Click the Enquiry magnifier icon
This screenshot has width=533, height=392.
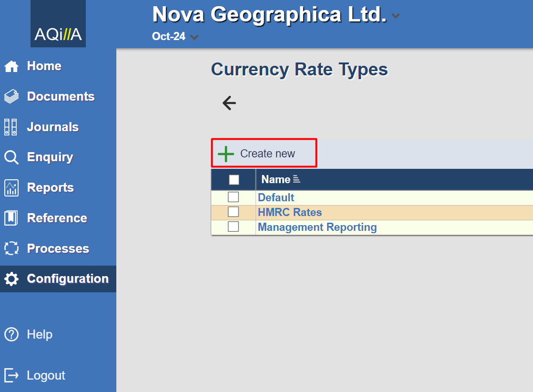pos(11,157)
